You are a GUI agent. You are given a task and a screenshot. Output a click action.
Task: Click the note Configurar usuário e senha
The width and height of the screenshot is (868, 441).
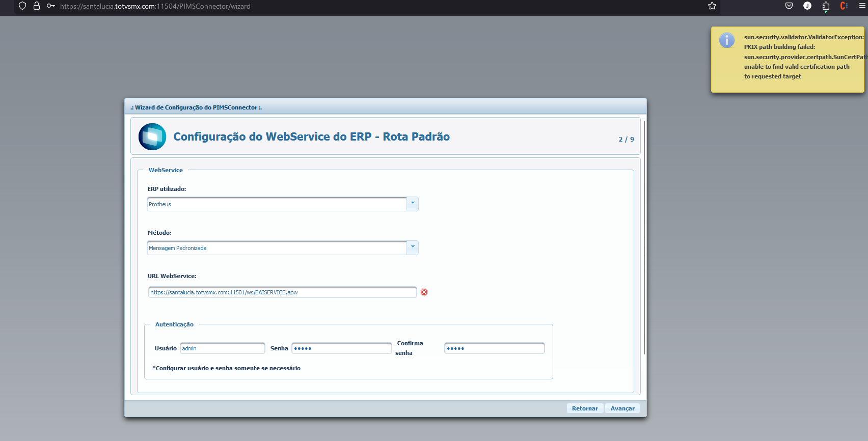pyautogui.click(x=227, y=368)
